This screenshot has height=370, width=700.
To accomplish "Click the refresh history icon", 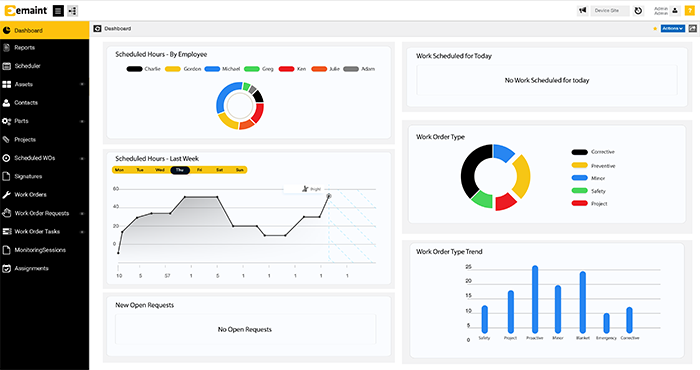I will tap(638, 11).
